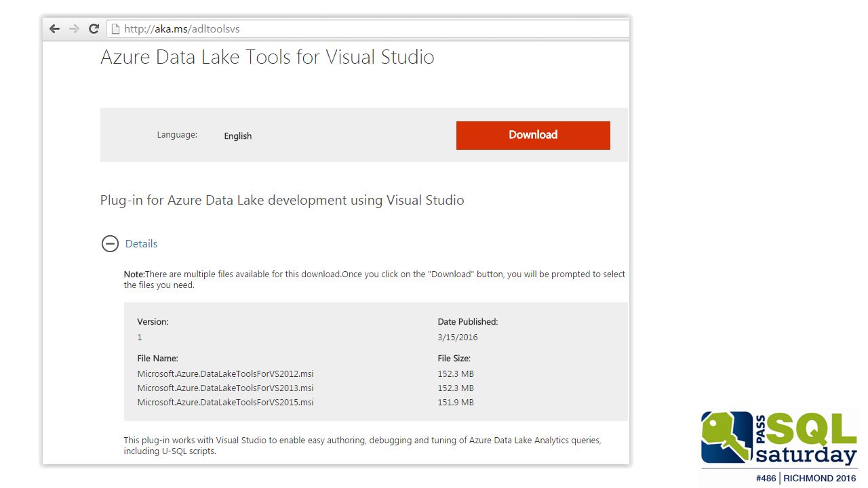Select Microsoft.Azure.DataLakeToolsForVS2012.msi file name
The image size is (868, 488).
point(225,373)
